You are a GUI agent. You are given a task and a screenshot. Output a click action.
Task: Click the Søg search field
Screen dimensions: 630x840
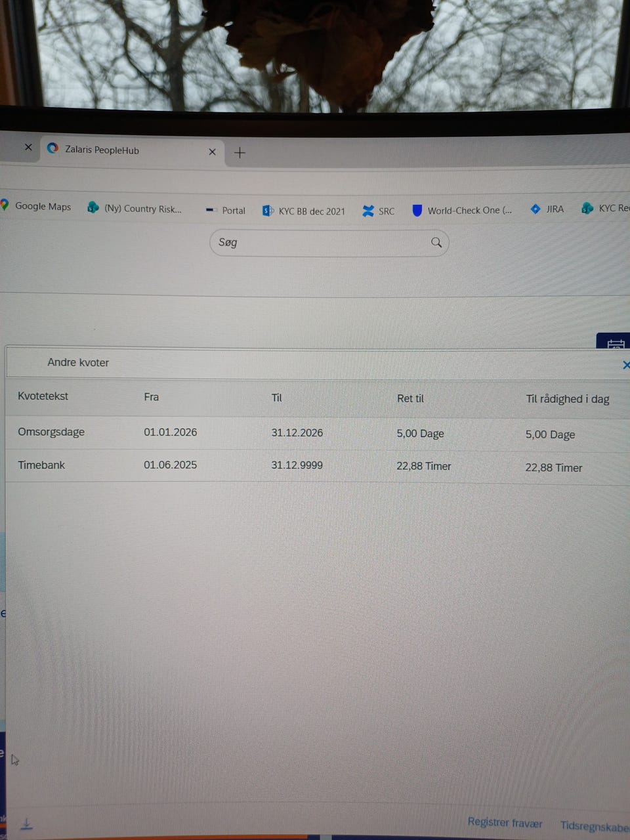tap(329, 242)
